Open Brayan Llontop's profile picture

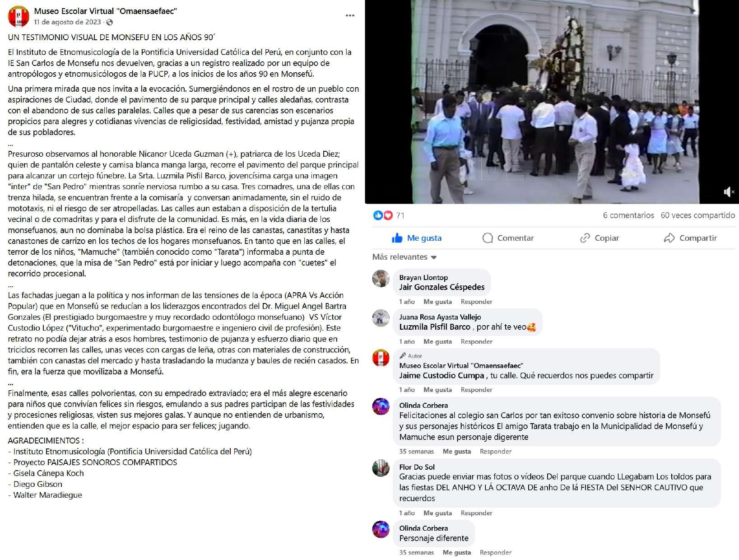[x=381, y=279]
